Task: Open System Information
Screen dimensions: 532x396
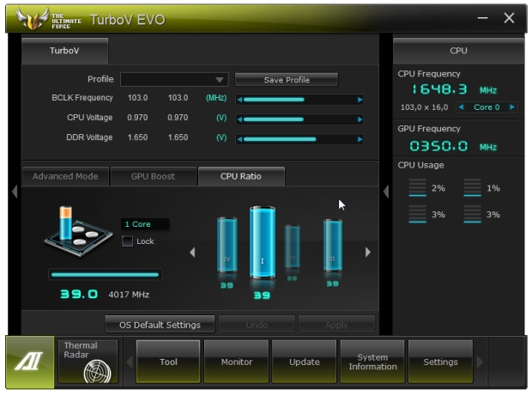Action: pos(372,362)
